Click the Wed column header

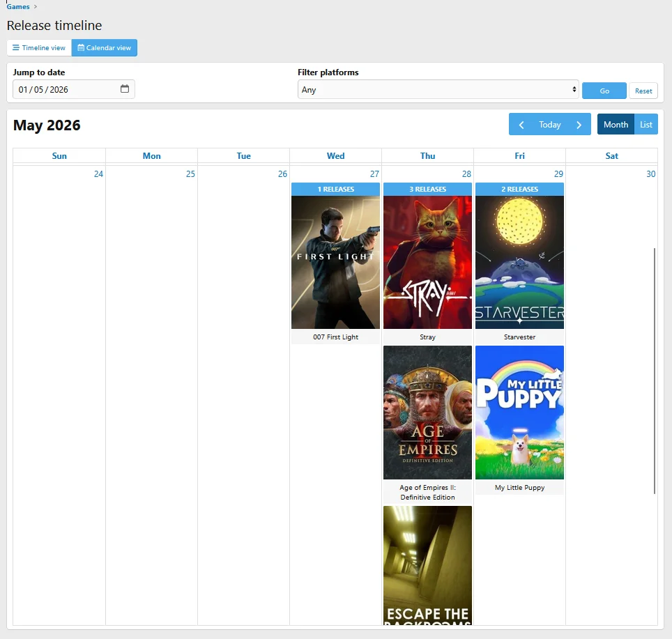(x=335, y=156)
